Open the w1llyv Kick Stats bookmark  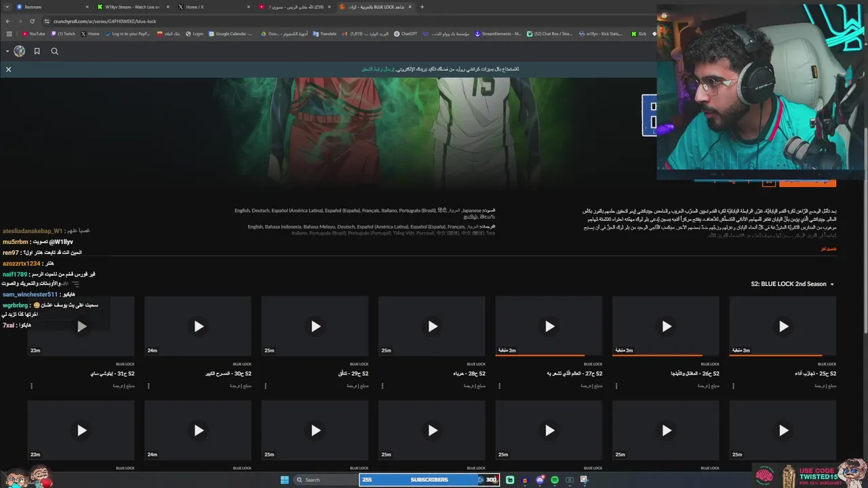601,34
